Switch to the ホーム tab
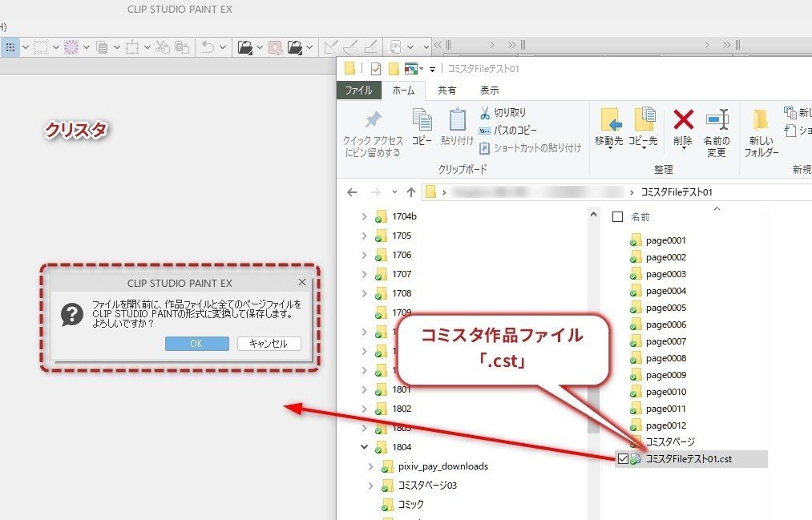This screenshot has height=520, width=812. pos(403,91)
